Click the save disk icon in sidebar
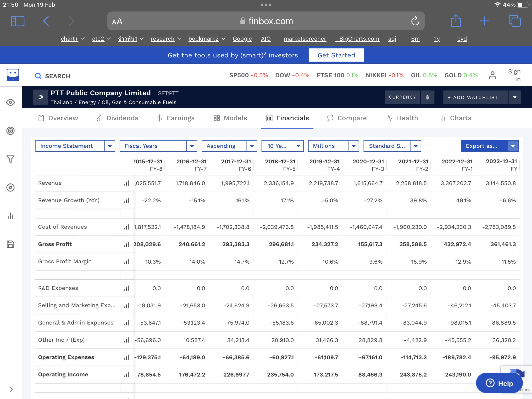Viewport: 532px width, 399px height. pyautogui.click(x=10, y=244)
